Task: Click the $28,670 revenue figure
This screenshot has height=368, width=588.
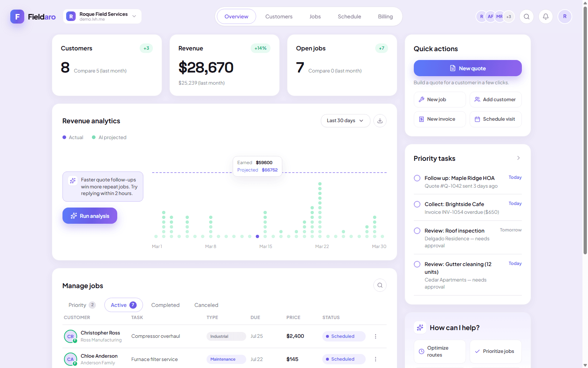Action: [206, 67]
